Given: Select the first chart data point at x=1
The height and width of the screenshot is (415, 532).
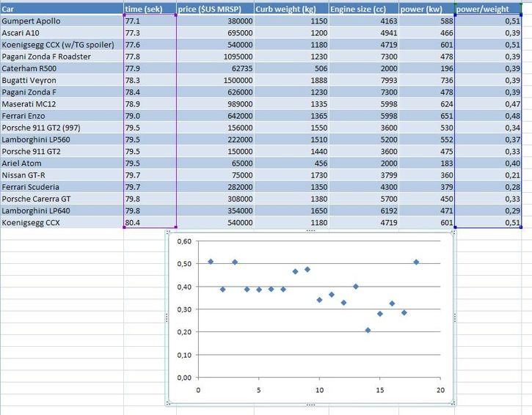Looking at the screenshot, I should point(211,262).
